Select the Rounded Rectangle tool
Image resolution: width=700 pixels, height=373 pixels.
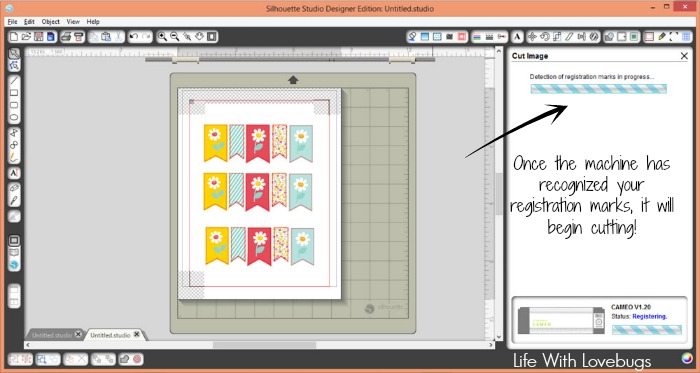click(14, 105)
